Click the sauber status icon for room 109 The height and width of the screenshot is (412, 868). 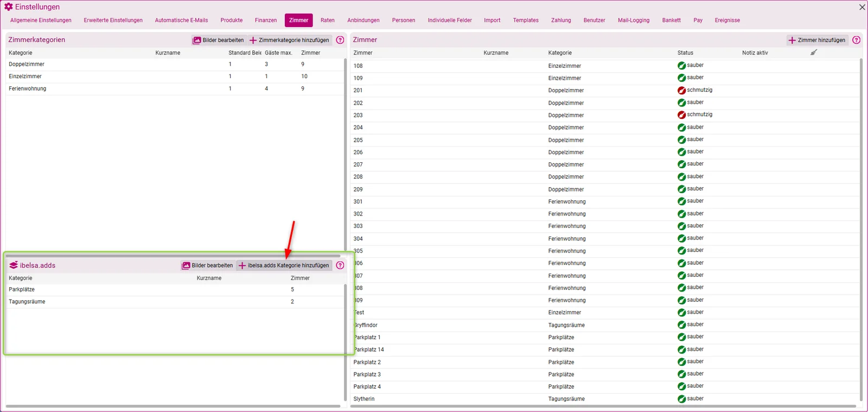click(681, 78)
